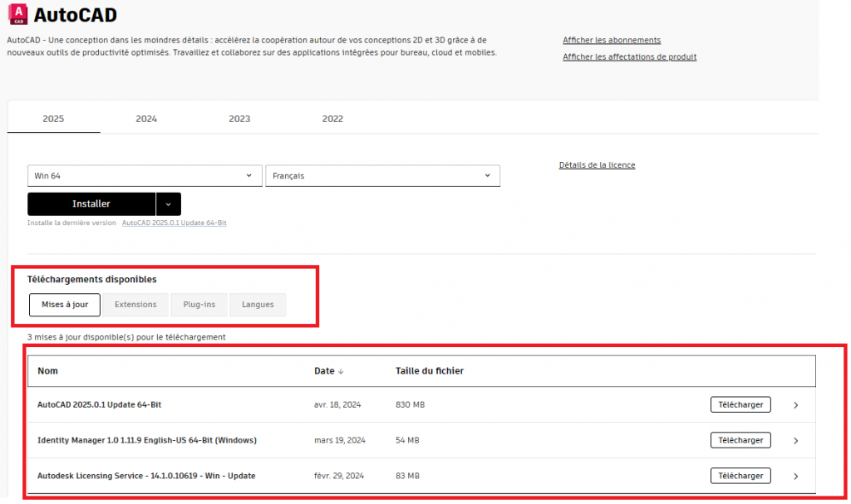Image resolution: width=851 pixels, height=504 pixels.
Task: Click the AutoCAD logo icon
Action: coord(17,14)
